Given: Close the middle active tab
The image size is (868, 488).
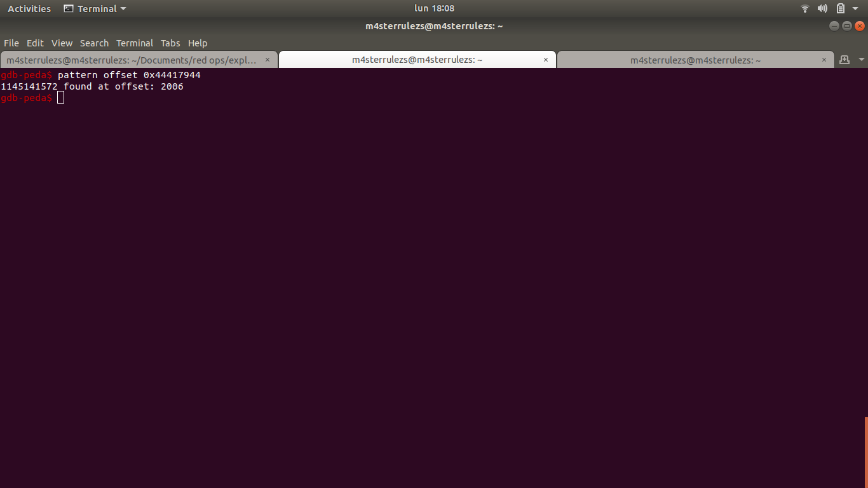Looking at the screenshot, I should 546,60.
